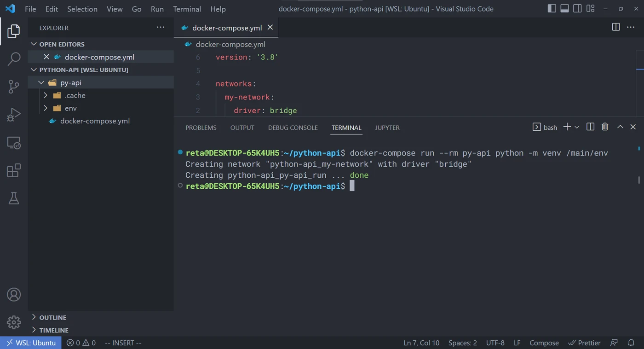The width and height of the screenshot is (644, 349).
Task: Kill the terminal with trash icon
Action: pyautogui.click(x=605, y=127)
